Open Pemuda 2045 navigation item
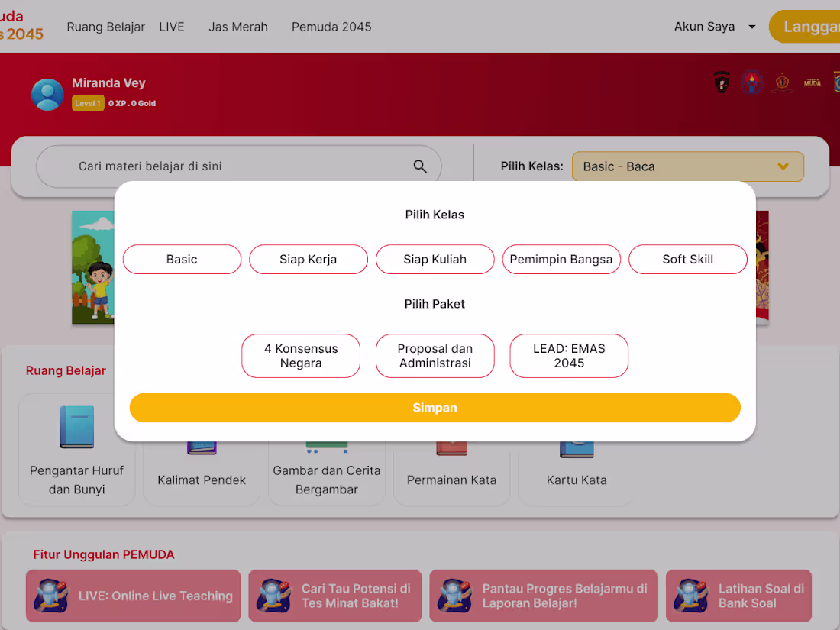The width and height of the screenshot is (840, 630). pyautogui.click(x=331, y=27)
